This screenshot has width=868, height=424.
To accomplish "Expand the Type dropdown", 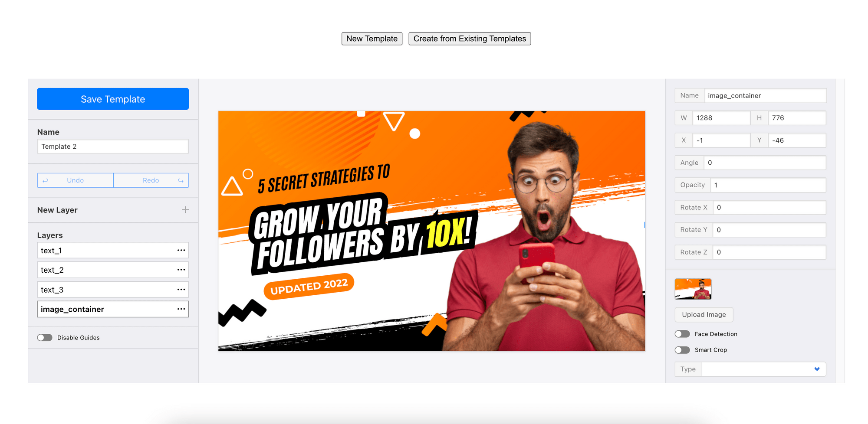I will (763, 369).
